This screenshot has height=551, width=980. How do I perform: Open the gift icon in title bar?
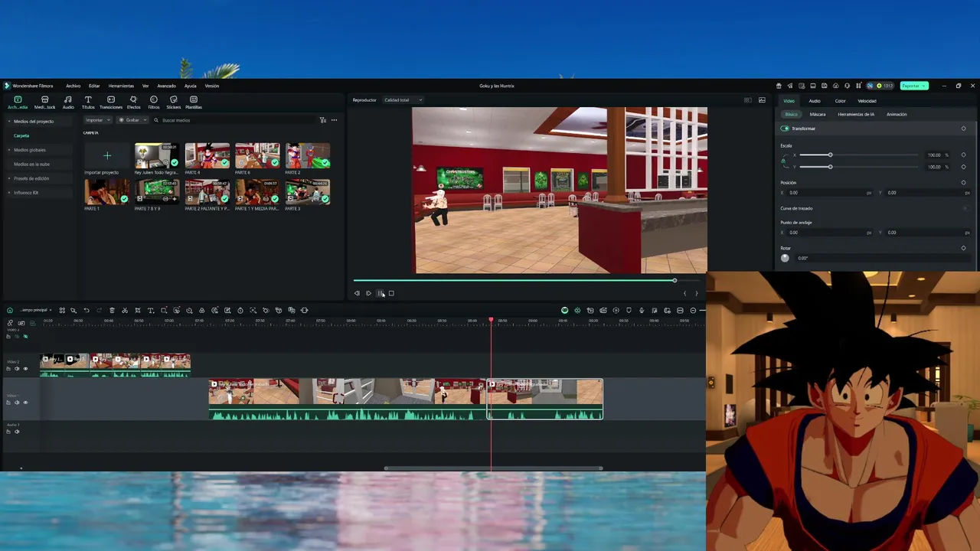779,86
